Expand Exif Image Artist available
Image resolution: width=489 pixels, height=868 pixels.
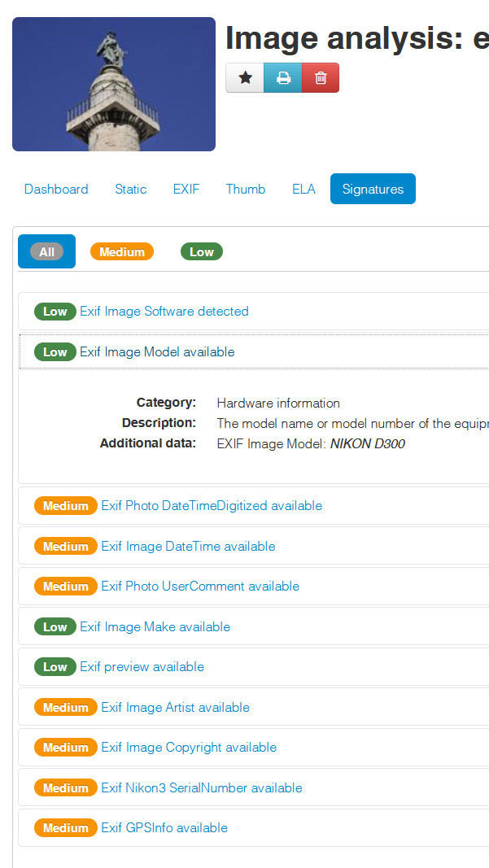175,708
